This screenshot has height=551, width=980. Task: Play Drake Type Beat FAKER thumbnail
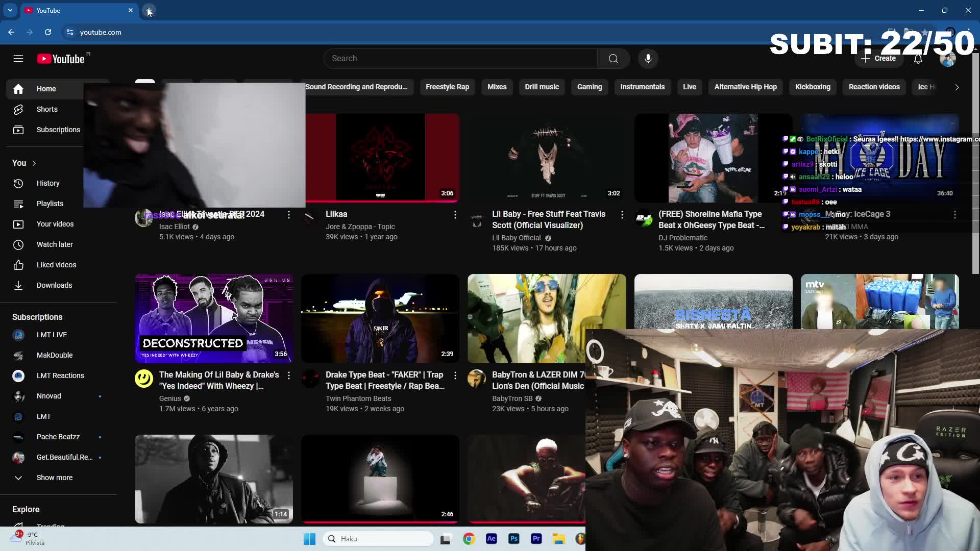[x=380, y=318]
